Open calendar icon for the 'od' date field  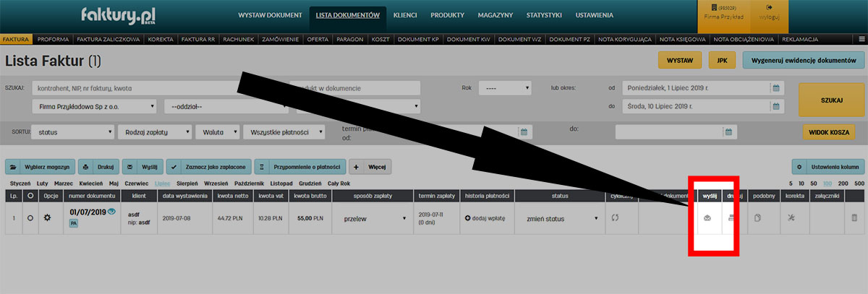775,88
